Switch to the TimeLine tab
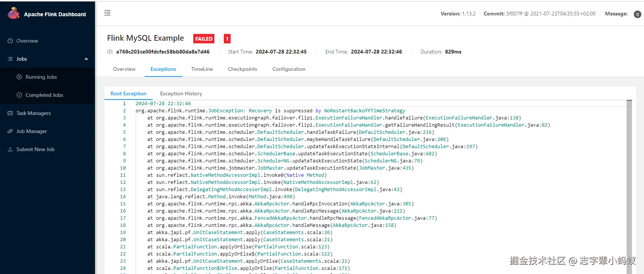 (202, 69)
